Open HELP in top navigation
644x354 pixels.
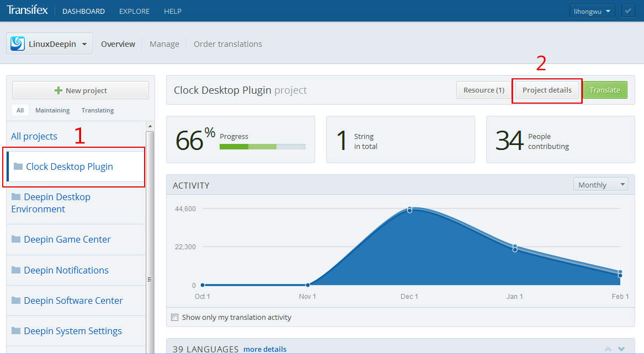click(x=173, y=11)
